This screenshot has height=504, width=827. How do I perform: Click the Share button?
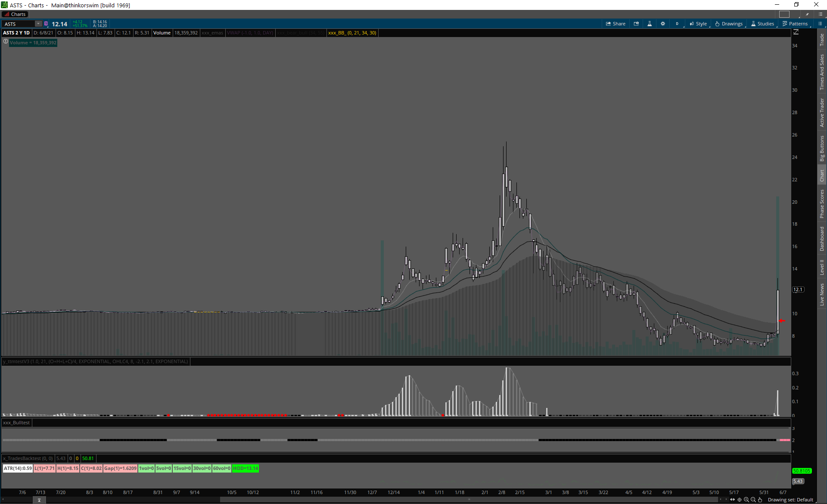[616, 24]
